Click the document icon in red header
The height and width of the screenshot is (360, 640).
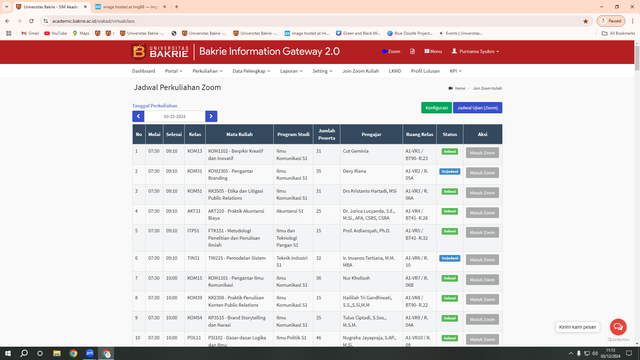point(412,51)
